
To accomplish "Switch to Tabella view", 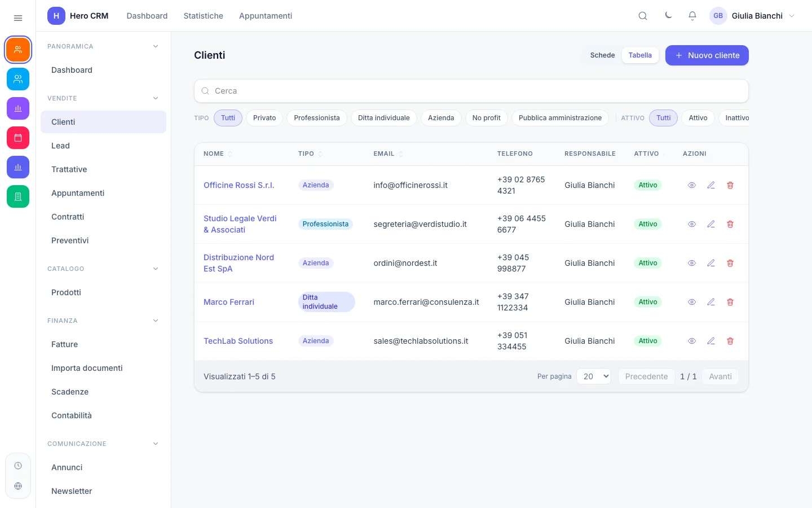I will pos(640,55).
